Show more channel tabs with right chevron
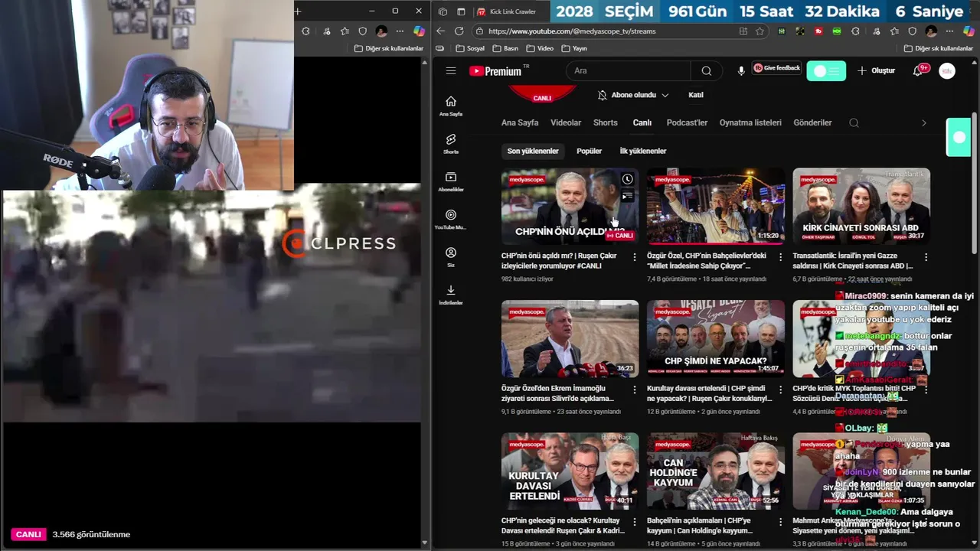Viewport: 980px width, 551px height. [x=923, y=122]
